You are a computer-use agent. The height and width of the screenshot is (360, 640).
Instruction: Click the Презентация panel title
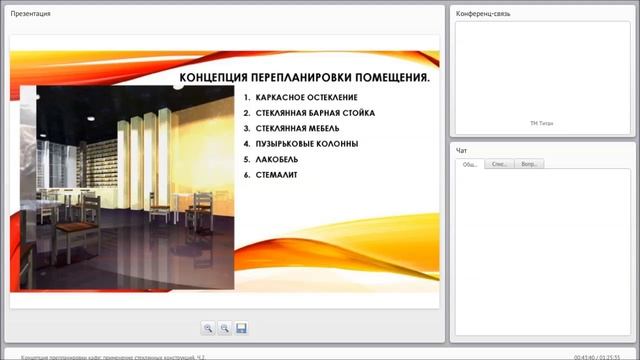point(31,13)
